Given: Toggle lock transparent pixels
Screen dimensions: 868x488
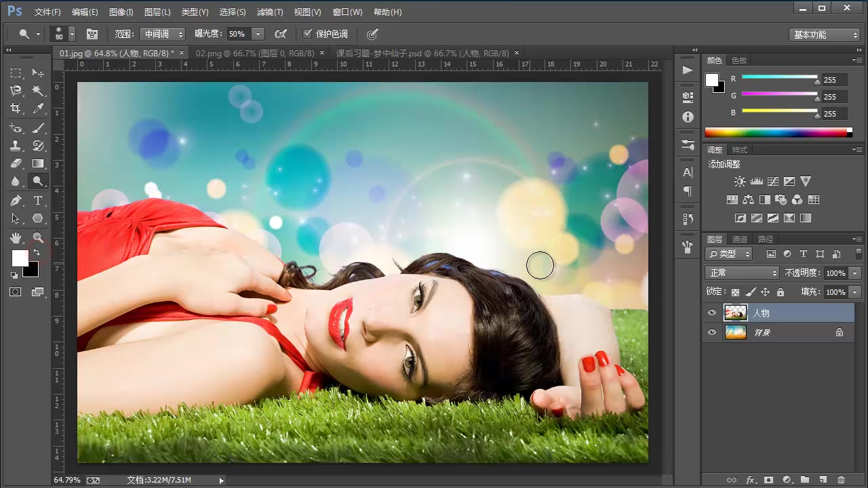Looking at the screenshot, I should [x=735, y=292].
